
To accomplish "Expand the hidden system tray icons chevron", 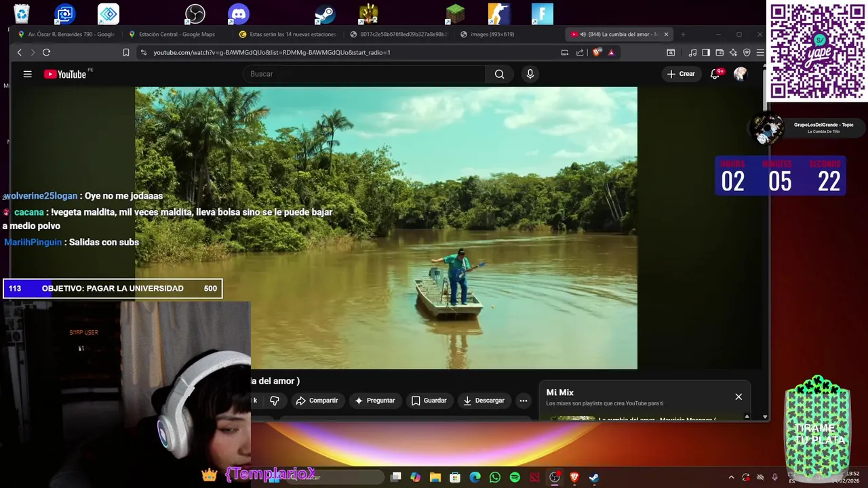I will [731, 477].
